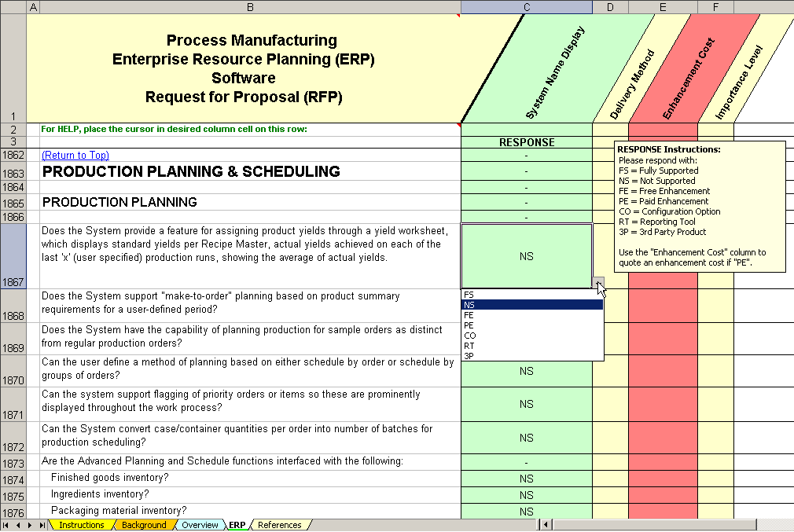Click the Ingredients inventory question cell
The height and width of the screenshot is (532, 794).
(x=250, y=494)
